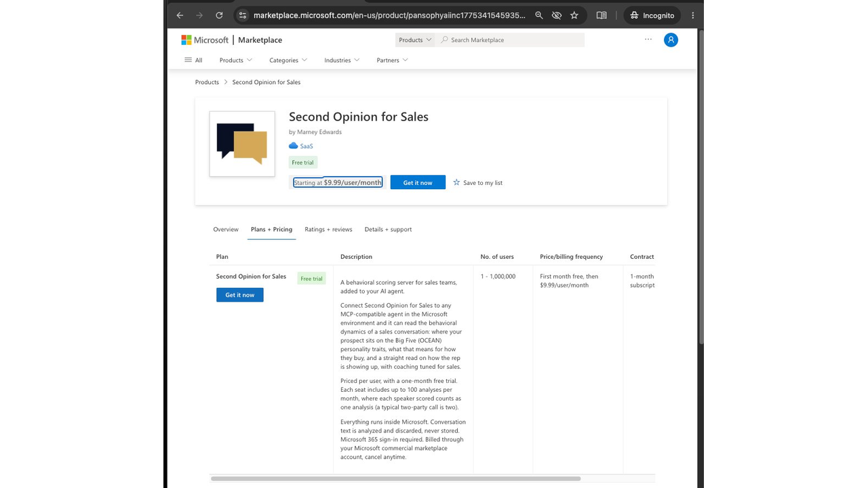Click the Search Marketplace input field
This screenshot has height=488, width=868.
pos(510,40)
